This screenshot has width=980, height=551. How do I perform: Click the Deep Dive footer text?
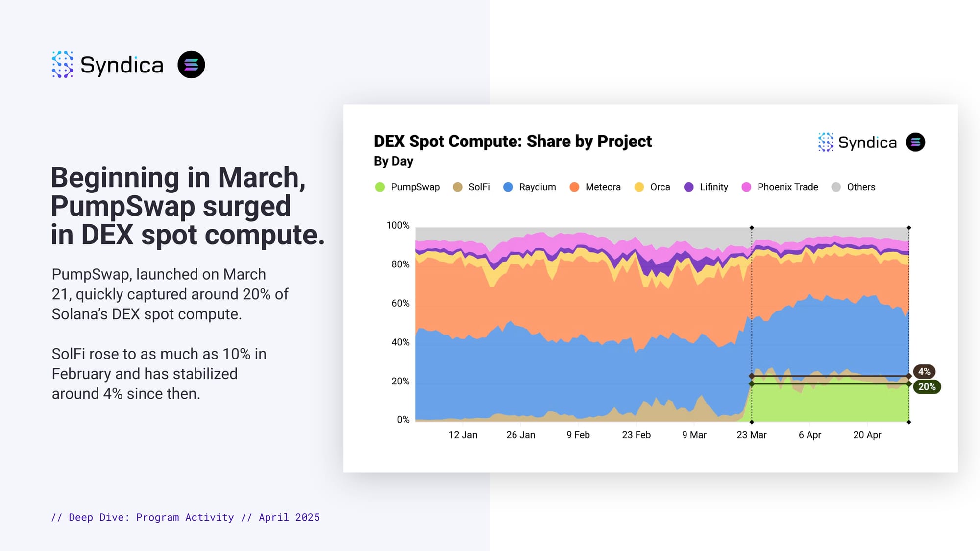(x=185, y=517)
